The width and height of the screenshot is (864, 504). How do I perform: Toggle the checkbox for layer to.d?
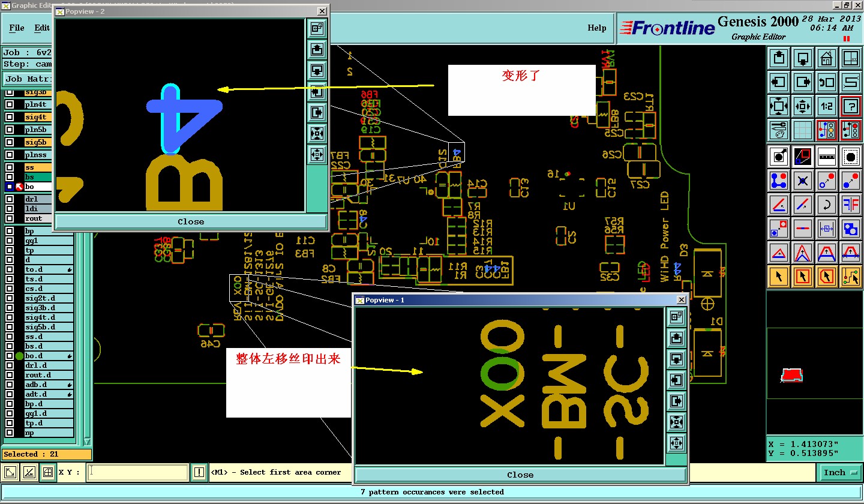pyautogui.click(x=10, y=269)
